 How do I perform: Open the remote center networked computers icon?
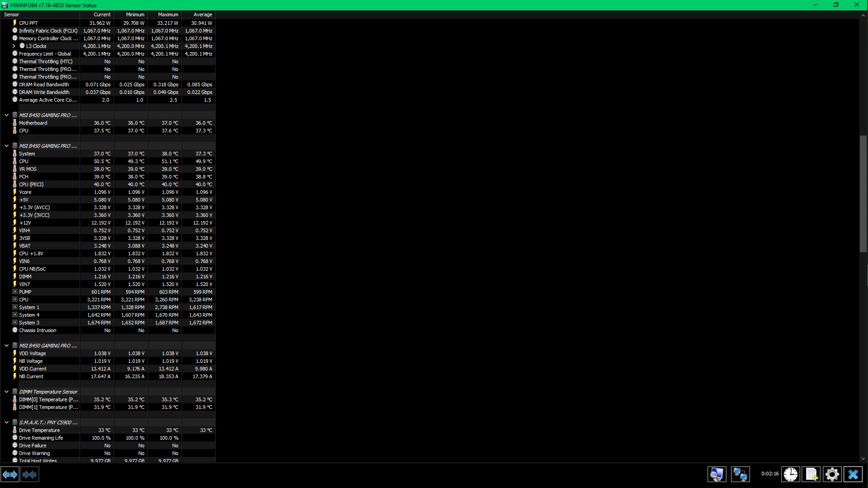(x=740, y=474)
